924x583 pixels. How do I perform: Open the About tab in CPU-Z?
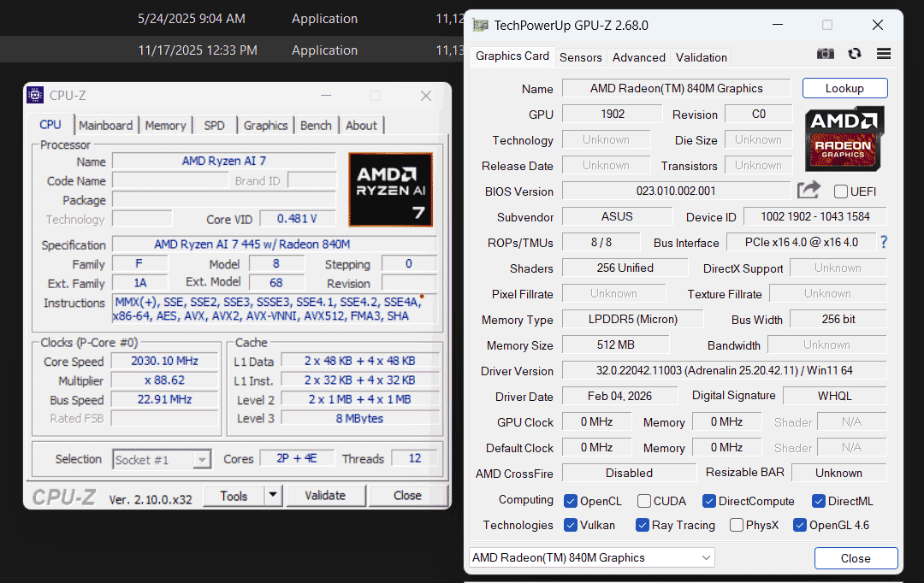(361, 126)
